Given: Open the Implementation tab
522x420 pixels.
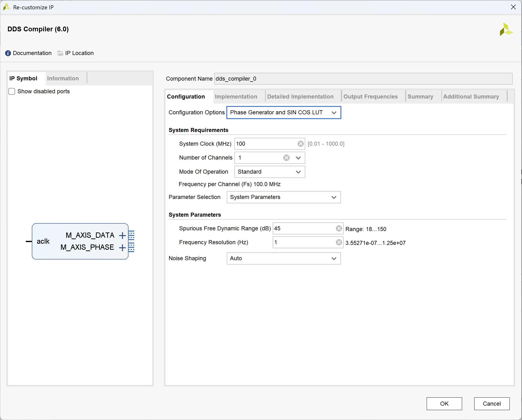Looking at the screenshot, I should click(236, 97).
